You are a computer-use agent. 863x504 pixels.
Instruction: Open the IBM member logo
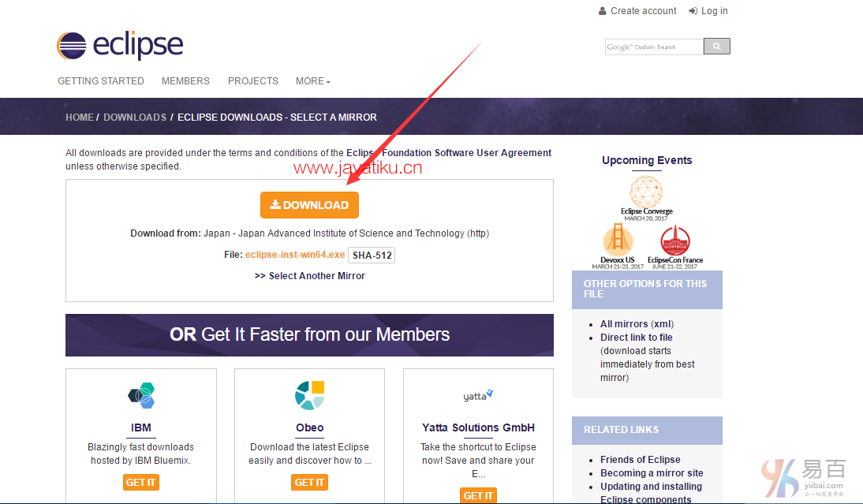141,396
